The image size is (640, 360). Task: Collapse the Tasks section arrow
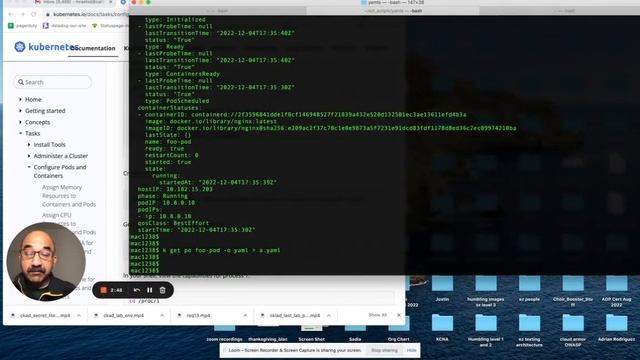(20, 133)
